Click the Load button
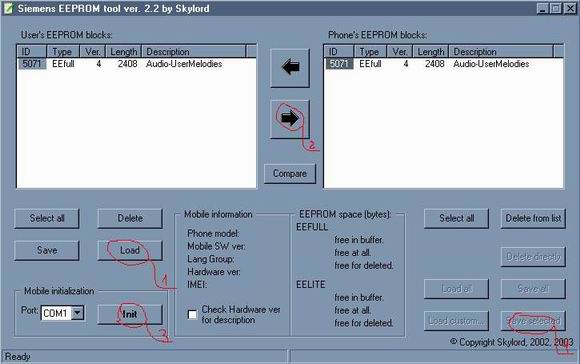 pos(130,250)
